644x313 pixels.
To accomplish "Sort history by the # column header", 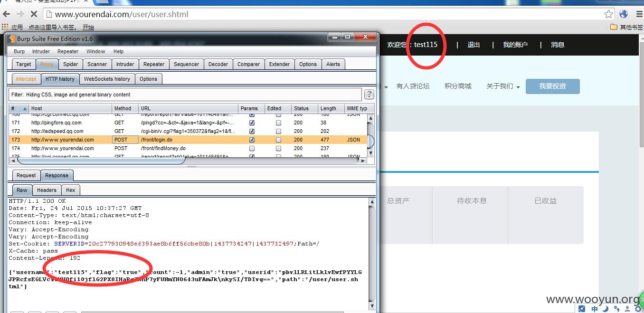I will pos(19,108).
